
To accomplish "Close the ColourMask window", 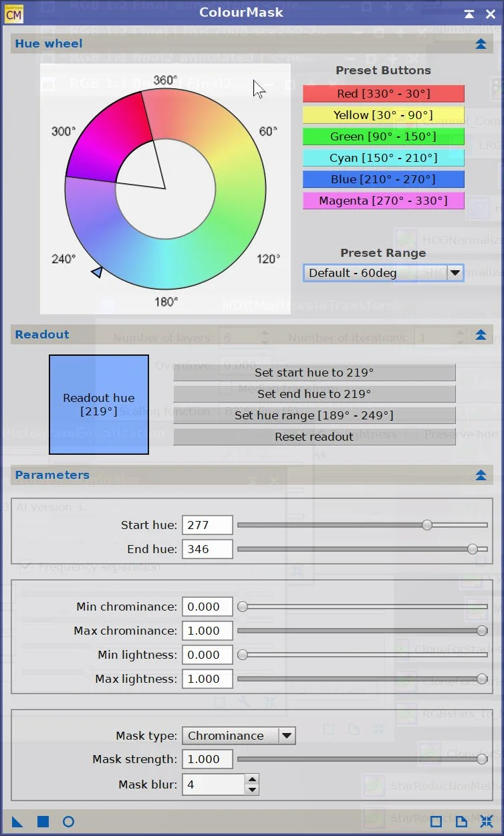I will coord(489,13).
